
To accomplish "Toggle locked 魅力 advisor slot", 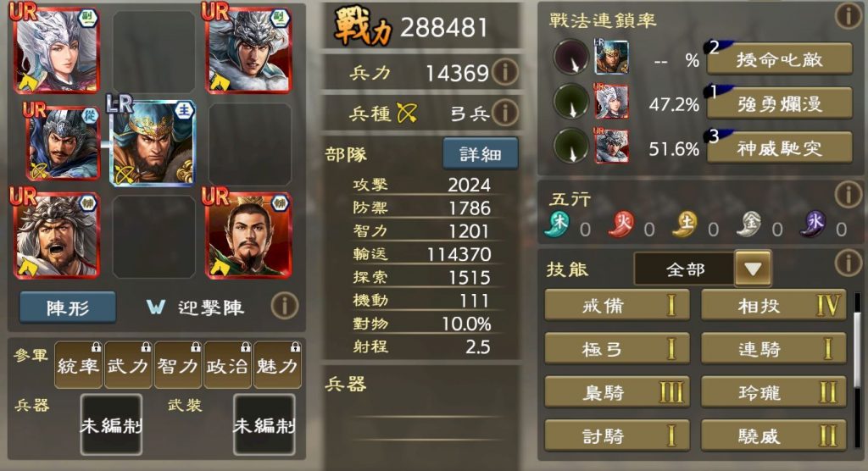I will [x=277, y=365].
